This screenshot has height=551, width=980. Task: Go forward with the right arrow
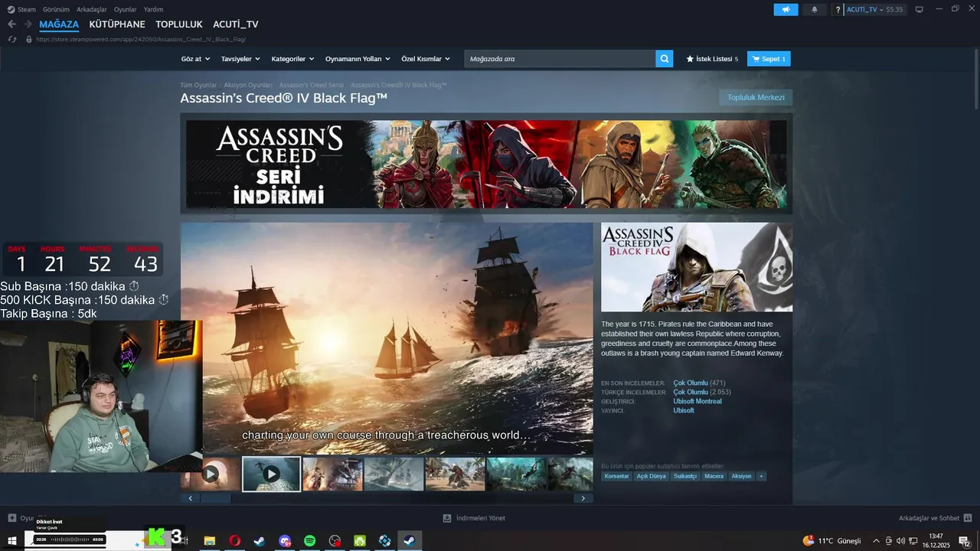click(28, 24)
